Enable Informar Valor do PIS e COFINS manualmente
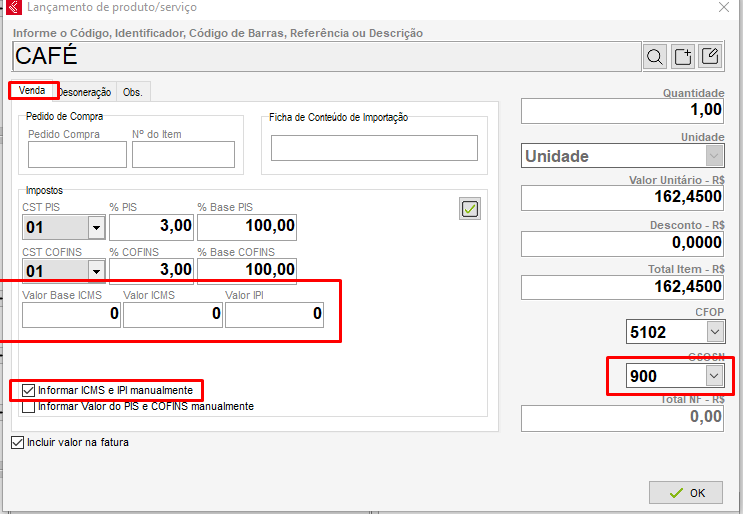 click(x=28, y=407)
